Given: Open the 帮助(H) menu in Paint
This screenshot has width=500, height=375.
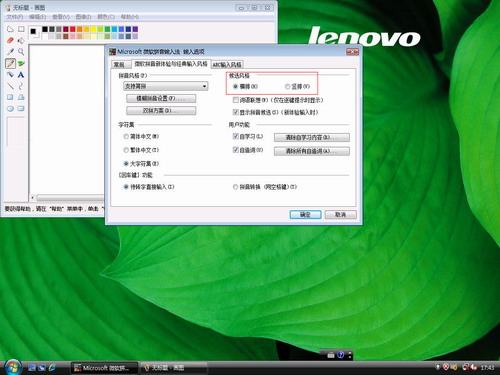Looking at the screenshot, I should [129, 17].
